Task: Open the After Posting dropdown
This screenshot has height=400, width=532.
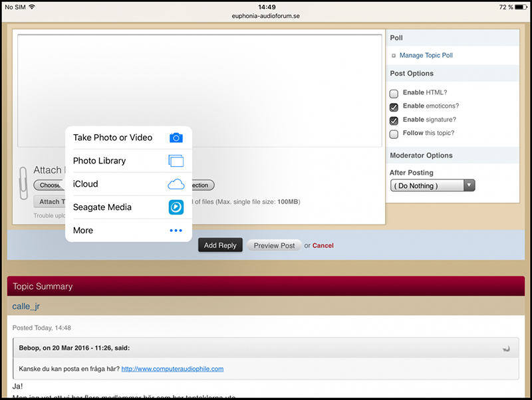Action: 432,186
